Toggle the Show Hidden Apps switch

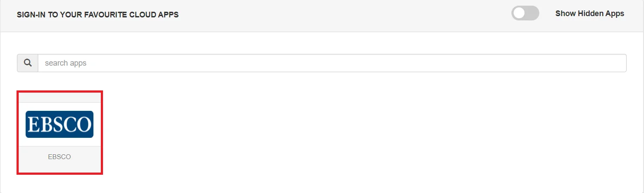[525, 13]
